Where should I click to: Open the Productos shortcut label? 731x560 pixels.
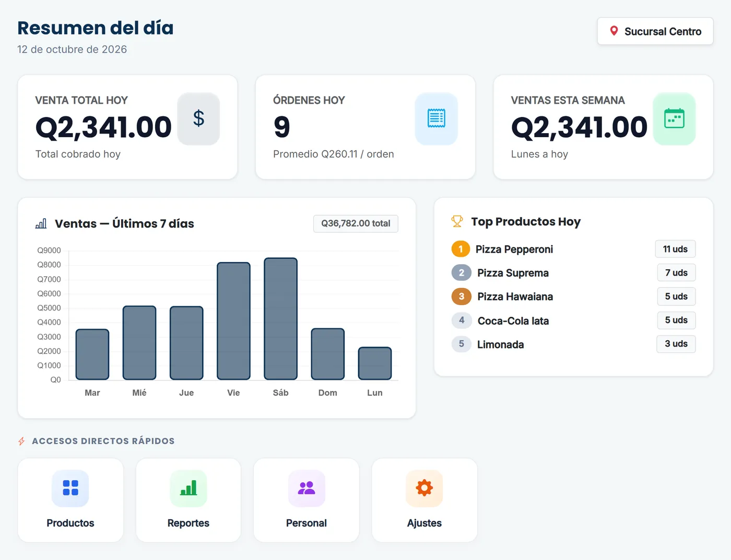[x=70, y=523]
